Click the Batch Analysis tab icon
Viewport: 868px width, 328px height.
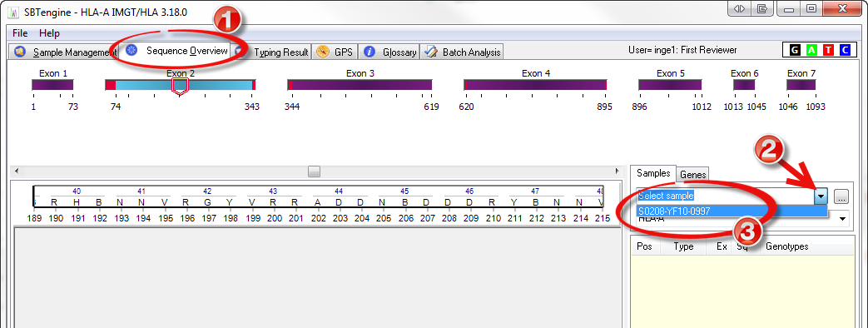(431, 52)
